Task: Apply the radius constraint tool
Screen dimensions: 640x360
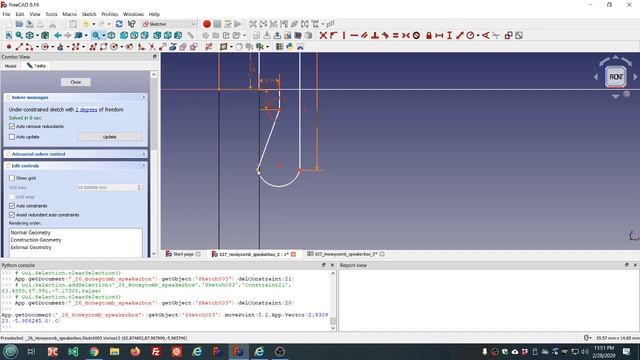Action: (x=470, y=36)
